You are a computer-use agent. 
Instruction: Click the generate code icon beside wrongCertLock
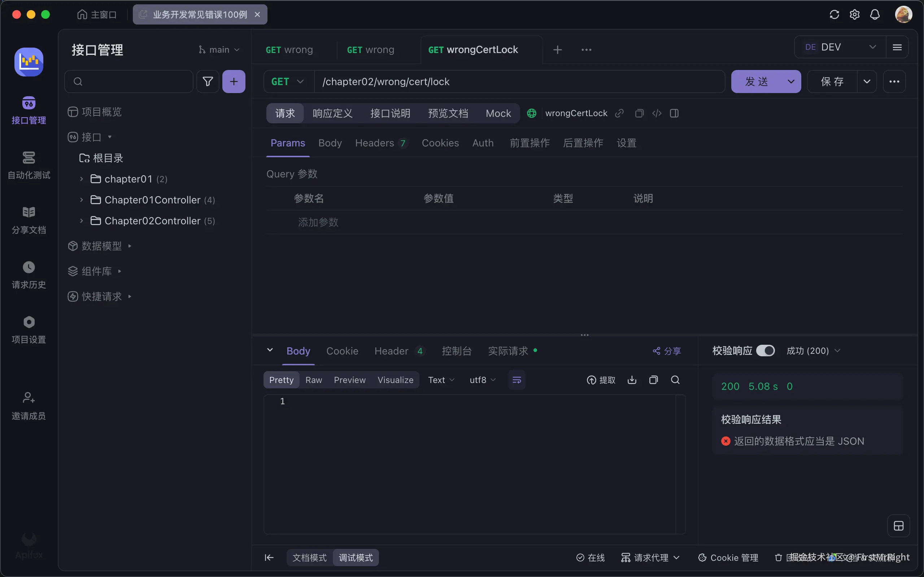657,113
